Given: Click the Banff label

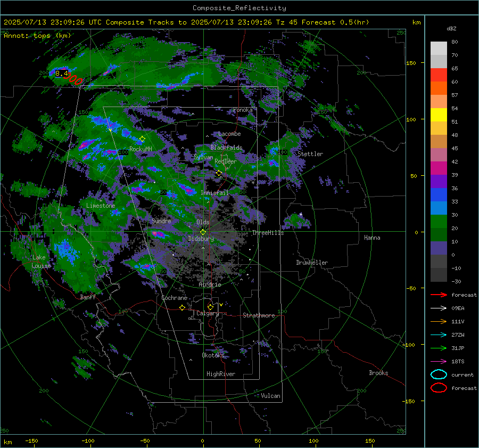Looking at the screenshot, I should (88, 297).
